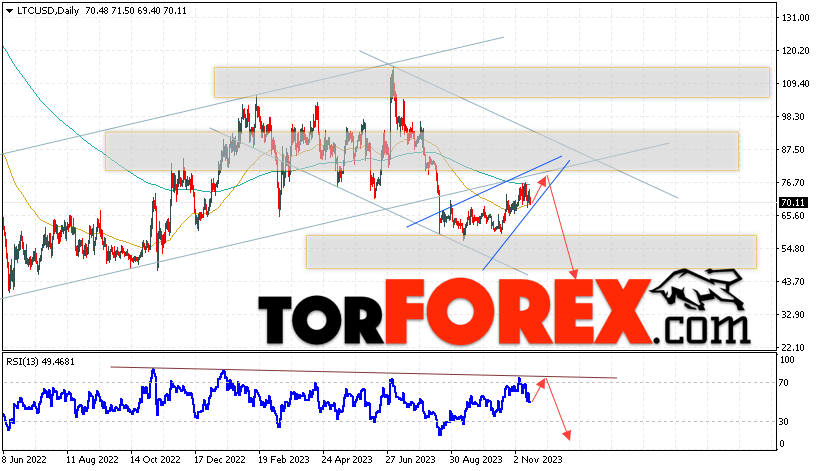The width and height of the screenshot is (816, 471).
Task: Open the chart menu triangle beside LTCUSD
Action: click(x=9, y=11)
